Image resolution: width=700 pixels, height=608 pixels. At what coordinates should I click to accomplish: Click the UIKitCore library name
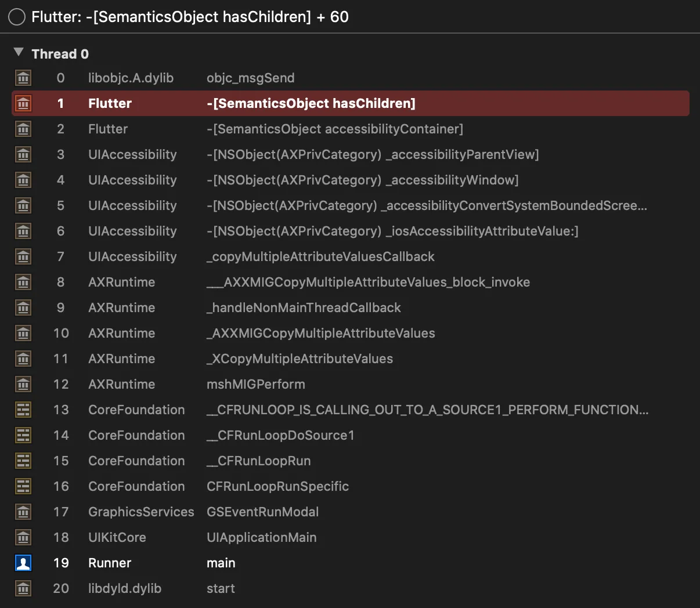(117, 538)
